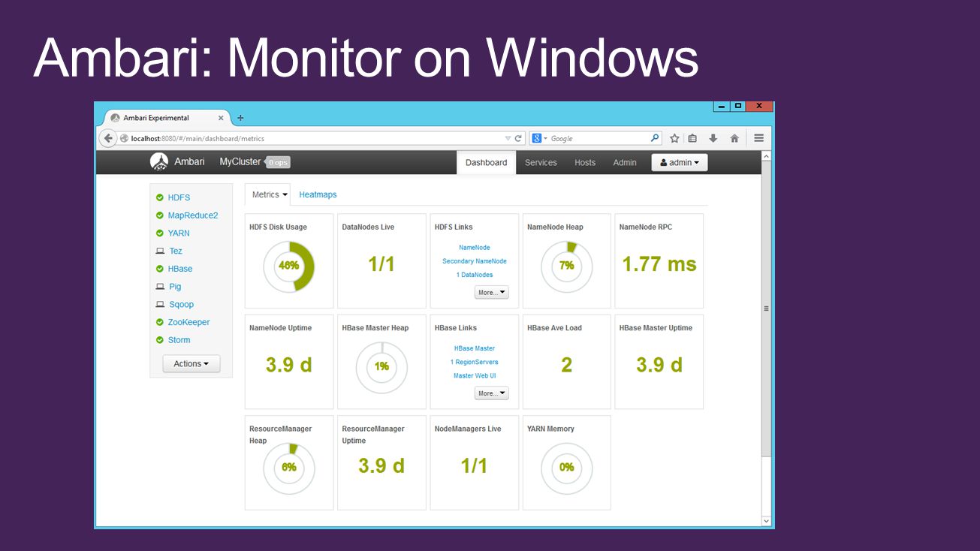Click the browser back arrow button
The width and height of the screenshot is (980, 551).
tap(108, 138)
